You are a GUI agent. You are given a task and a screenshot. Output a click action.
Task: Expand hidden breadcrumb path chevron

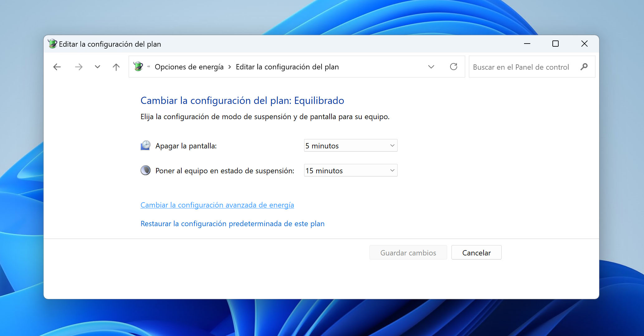pos(149,67)
